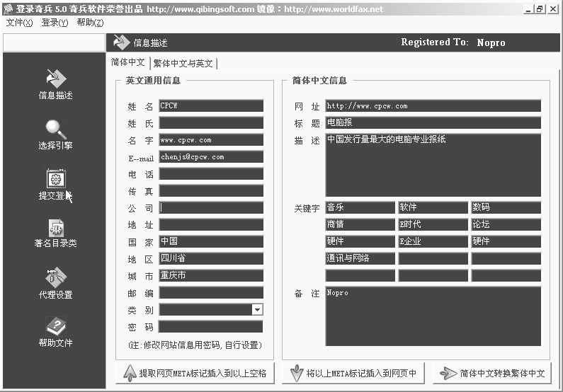This screenshot has height=392, width=563.
Task: Click the empty 传真 field
Action: pos(211,190)
